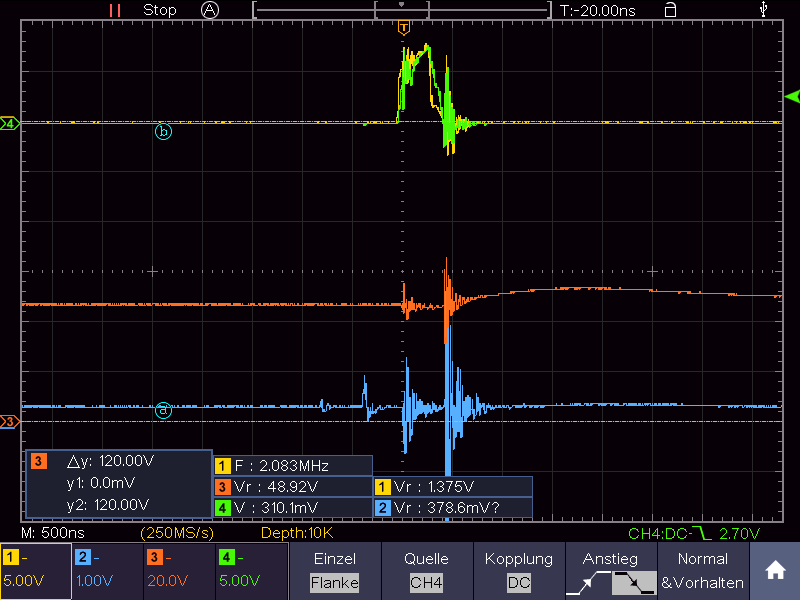Viewport: 800px width, 600px height.
Task: Select the rising edge slope icon
Action: tap(589, 583)
